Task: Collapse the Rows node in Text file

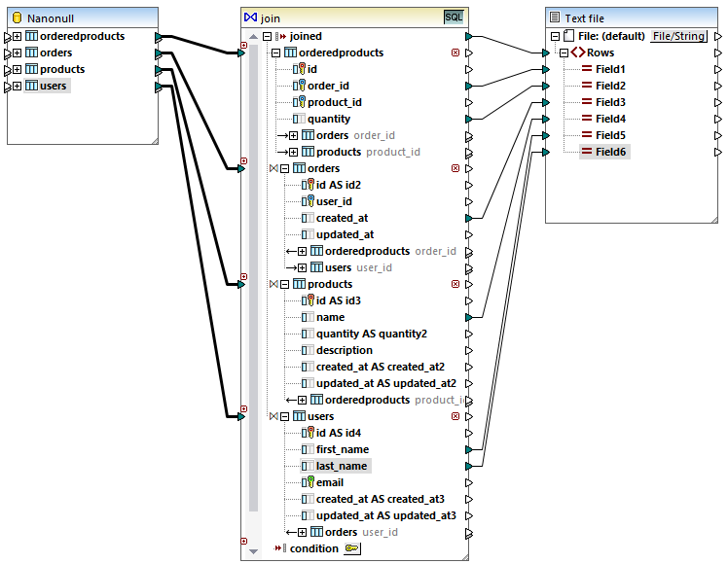Action: click(x=564, y=53)
